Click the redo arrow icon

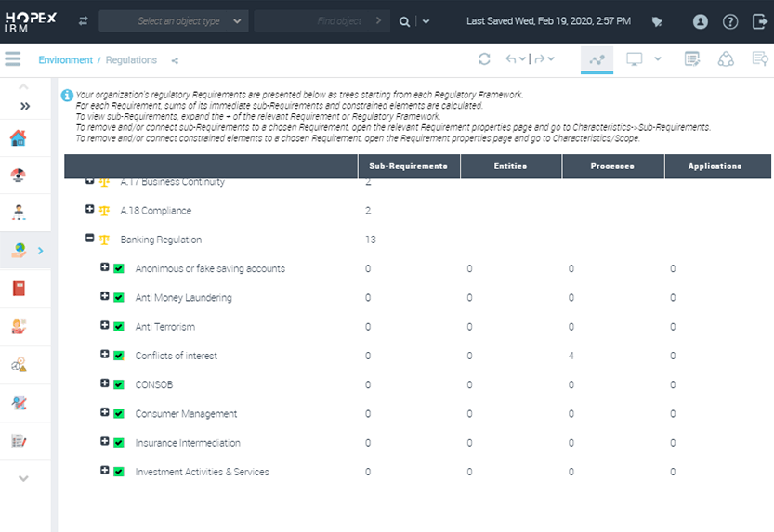(540, 59)
